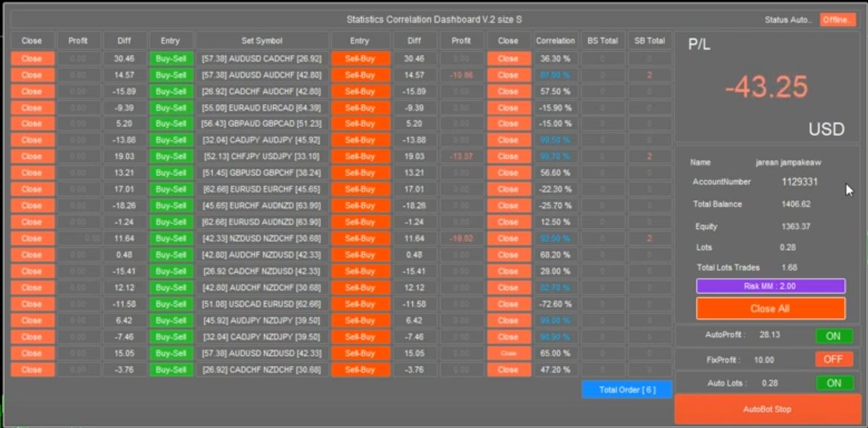Click Sell-Buy for CADCHF NZDUSD row
This screenshot has height=428, width=868.
[x=360, y=271]
